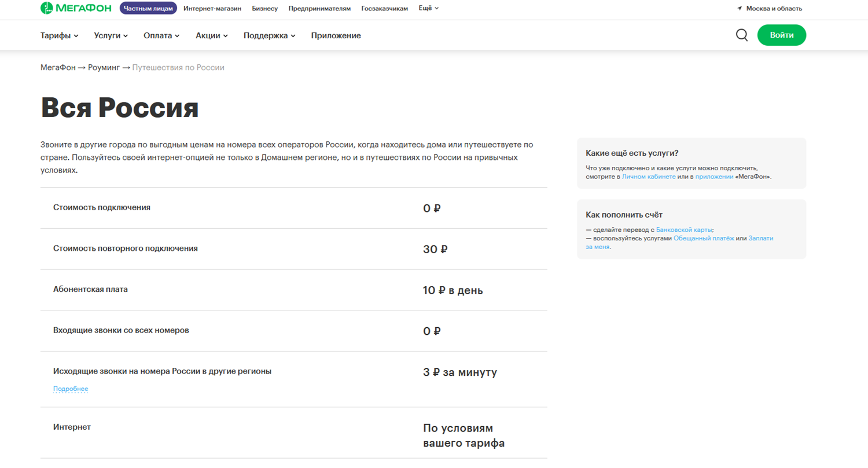Open the приложении link in services card
Image resolution: width=868 pixels, height=468 pixels.
coord(714,176)
